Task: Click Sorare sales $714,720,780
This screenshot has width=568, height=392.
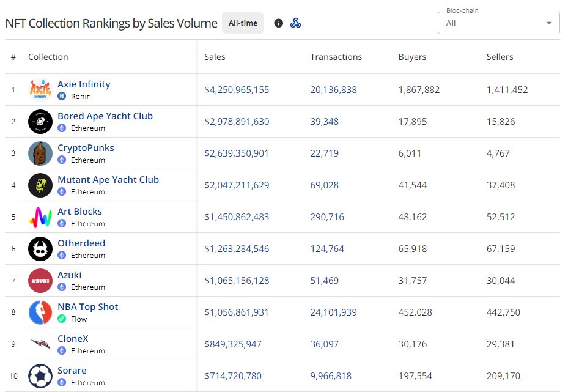Action: [233, 376]
